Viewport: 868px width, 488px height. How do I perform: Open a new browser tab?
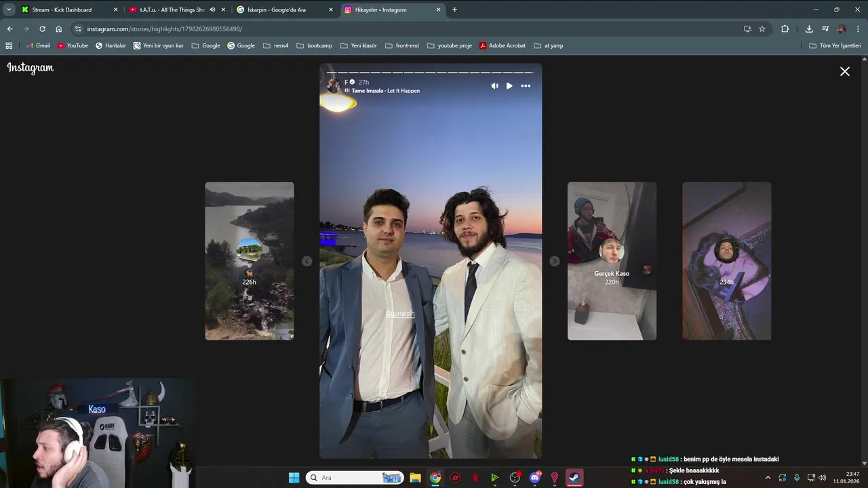click(454, 9)
